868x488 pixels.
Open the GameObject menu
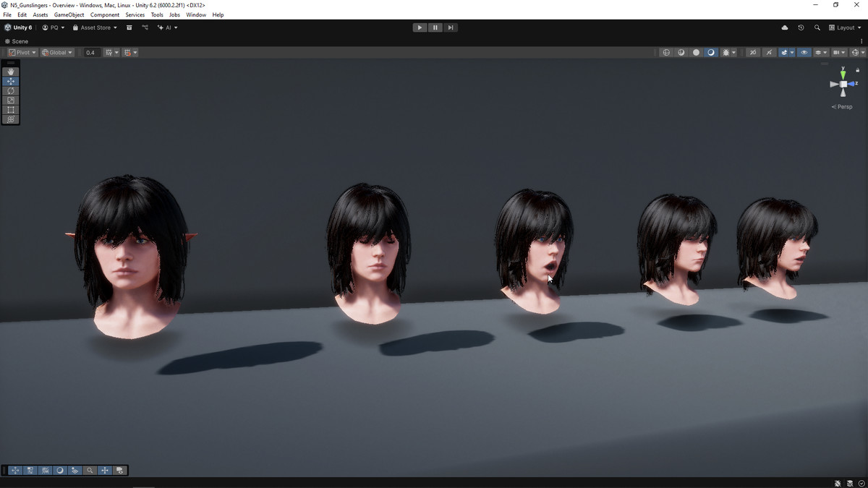pyautogui.click(x=69, y=14)
